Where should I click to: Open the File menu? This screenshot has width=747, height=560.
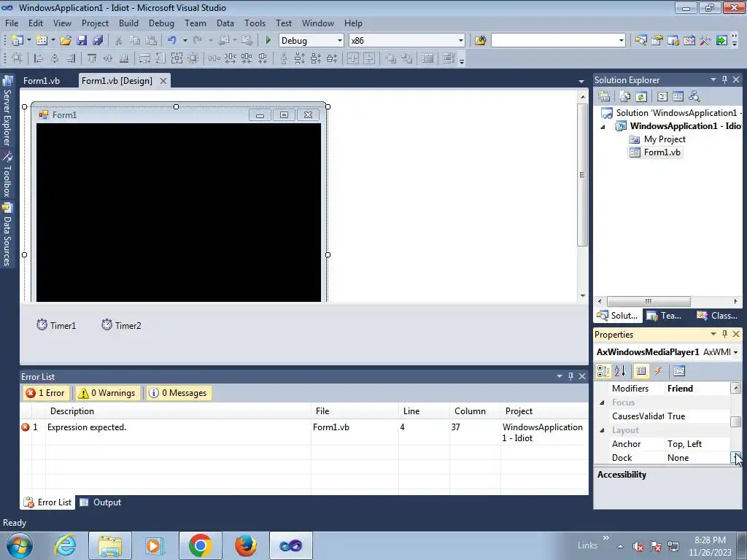pyautogui.click(x=12, y=23)
